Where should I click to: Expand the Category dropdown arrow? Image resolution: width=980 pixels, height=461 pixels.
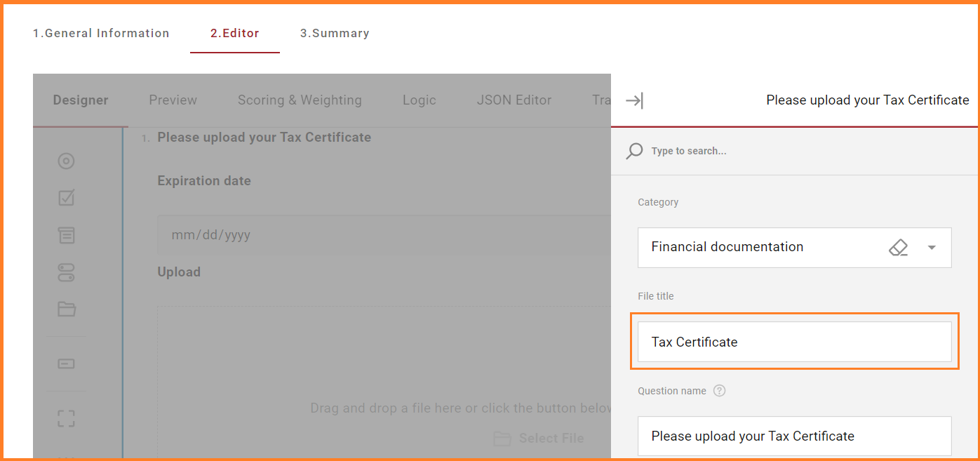tap(932, 248)
